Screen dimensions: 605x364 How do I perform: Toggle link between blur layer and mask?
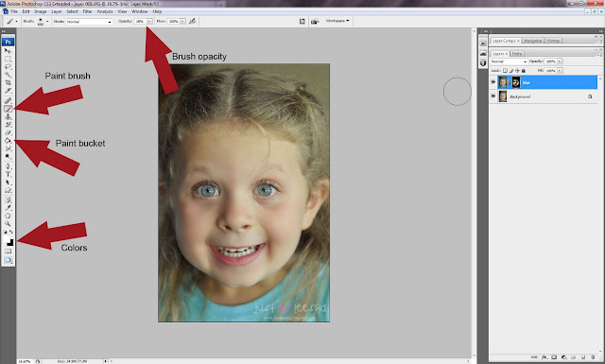(x=510, y=82)
